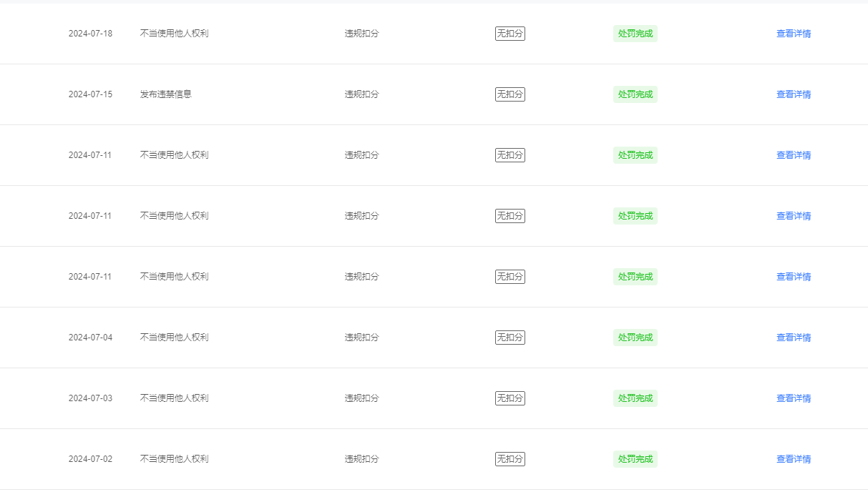Click 处罚完成 status tag for 2024-07-02
The image size is (868, 492).
pos(635,459)
